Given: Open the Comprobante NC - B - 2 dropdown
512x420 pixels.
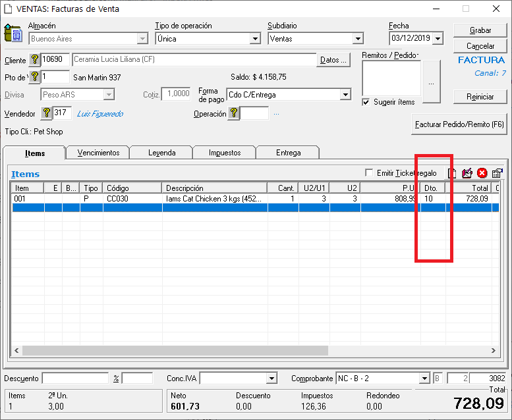Looking at the screenshot, I should (x=424, y=379).
